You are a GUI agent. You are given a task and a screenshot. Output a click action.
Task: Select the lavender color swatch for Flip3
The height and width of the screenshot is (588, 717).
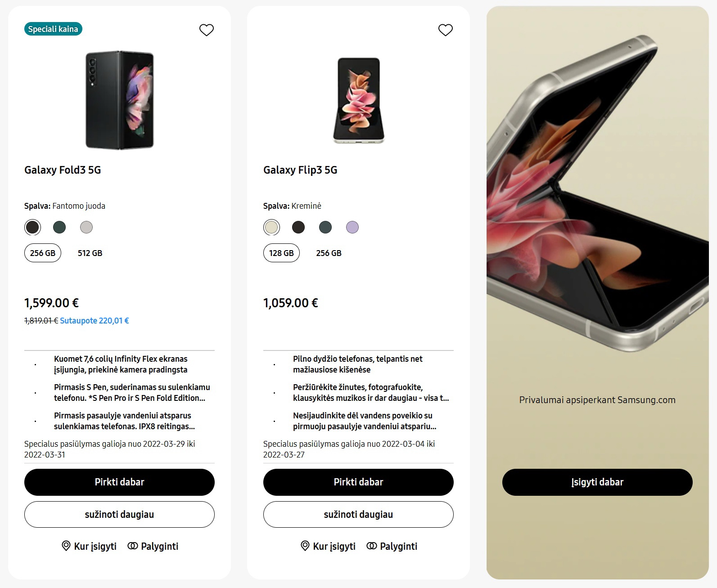[352, 227]
